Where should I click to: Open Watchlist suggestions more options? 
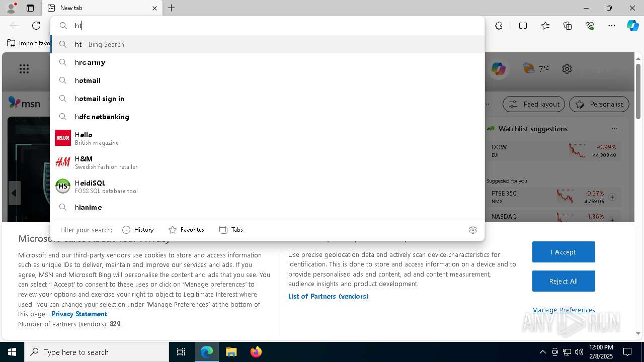614,129
